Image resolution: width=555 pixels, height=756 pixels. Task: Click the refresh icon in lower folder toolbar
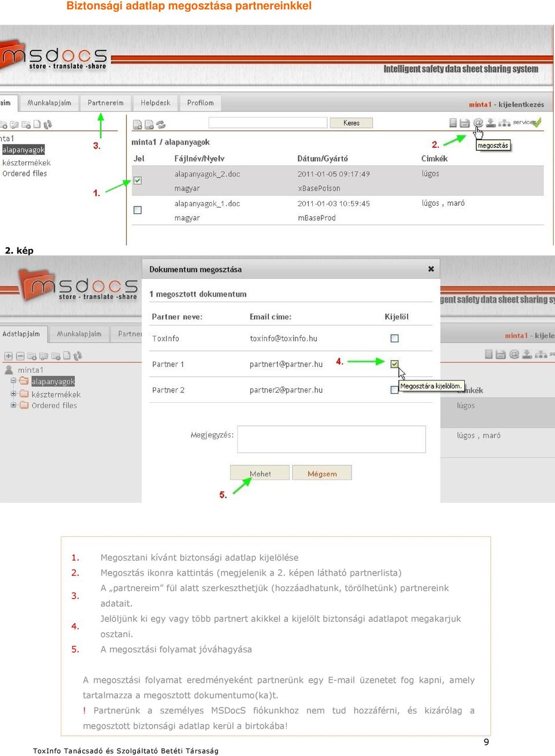point(78,356)
